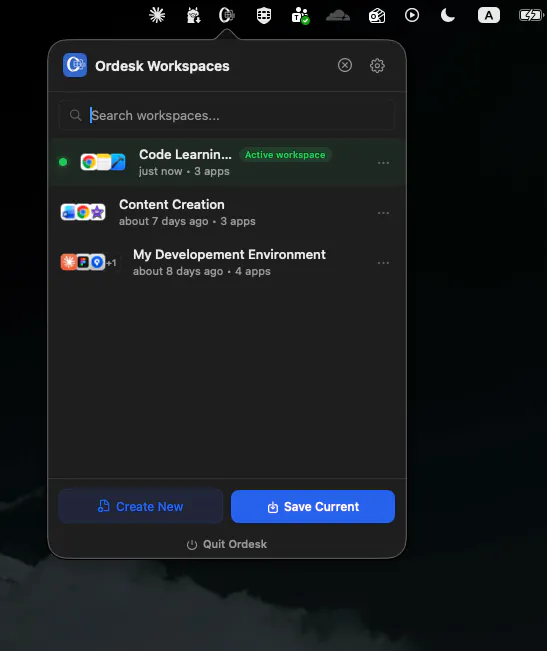Click the Ordesk menu bar icon
The image size is (547, 651).
227,15
